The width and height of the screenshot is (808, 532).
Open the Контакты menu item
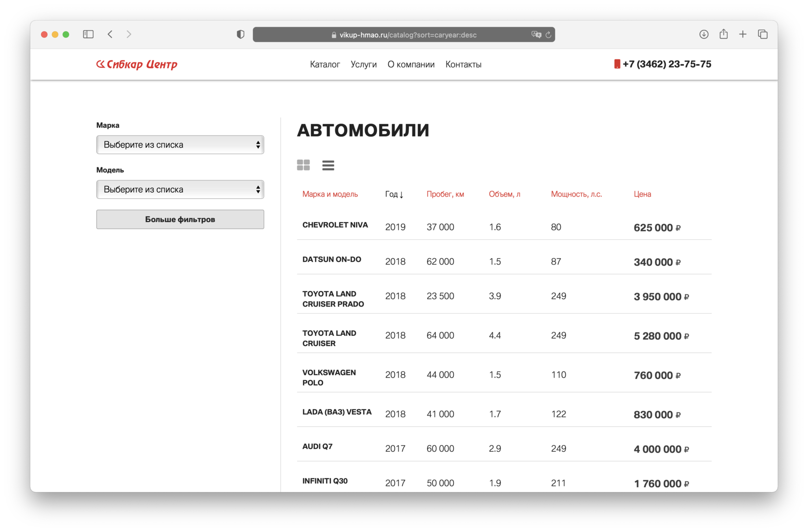(x=463, y=64)
